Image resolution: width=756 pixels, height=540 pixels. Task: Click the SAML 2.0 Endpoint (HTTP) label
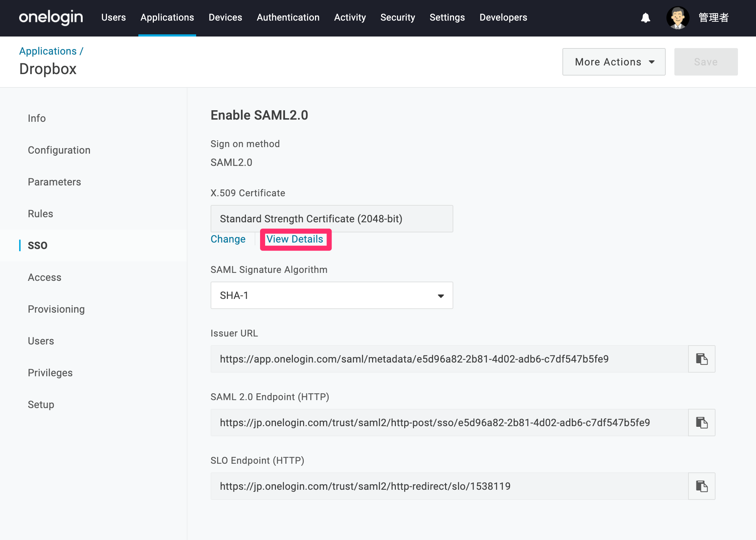click(x=270, y=397)
